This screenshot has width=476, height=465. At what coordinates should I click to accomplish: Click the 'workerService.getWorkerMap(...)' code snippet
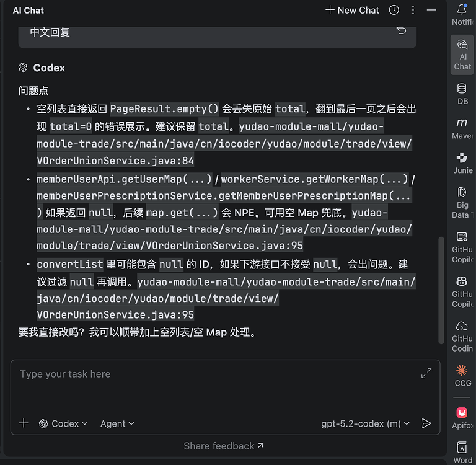[315, 179]
